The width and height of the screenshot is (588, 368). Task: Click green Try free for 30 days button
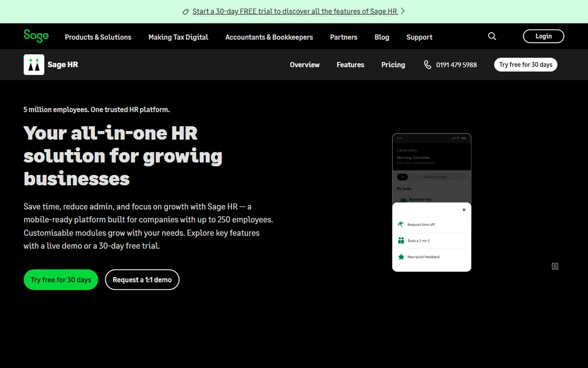[x=61, y=279]
